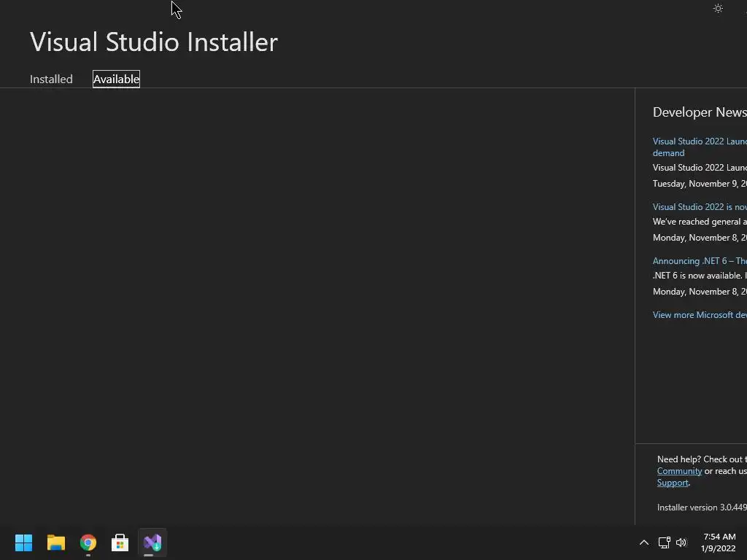
Task: Open the Support link
Action: [673, 483]
